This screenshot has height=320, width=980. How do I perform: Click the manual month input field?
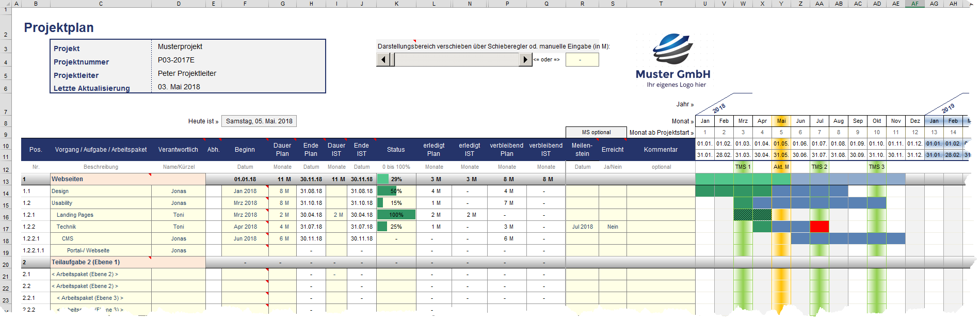coord(582,60)
